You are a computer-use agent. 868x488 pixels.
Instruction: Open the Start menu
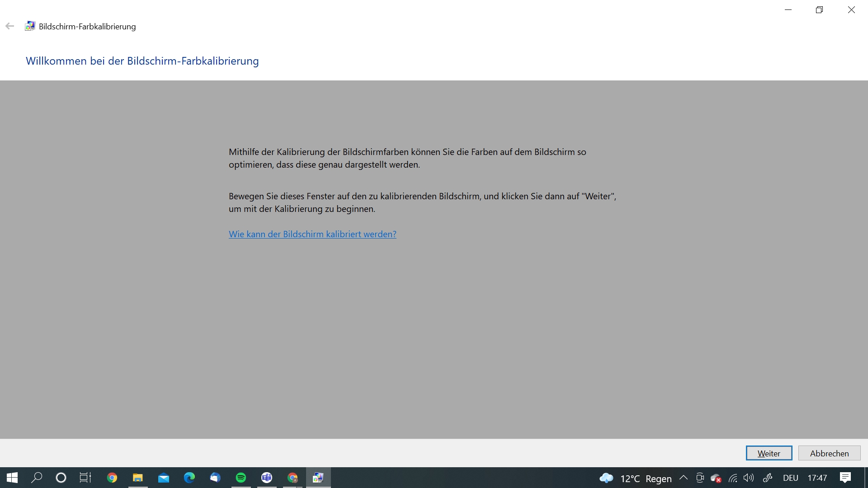(x=11, y=478)
